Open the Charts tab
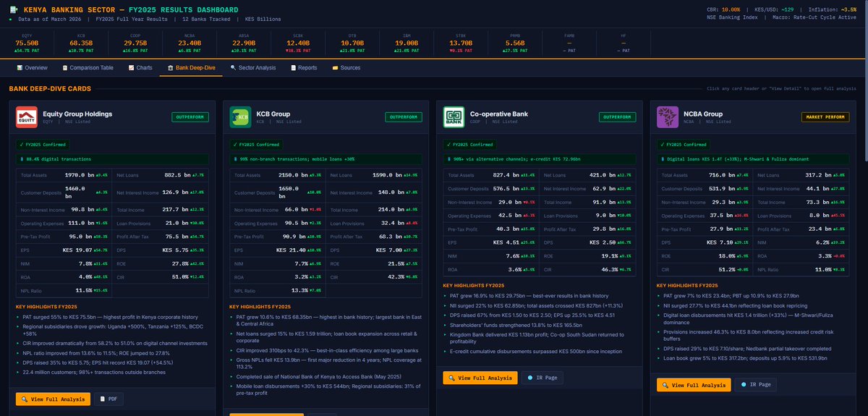868x416 pixels. click(x=140, y=67)
